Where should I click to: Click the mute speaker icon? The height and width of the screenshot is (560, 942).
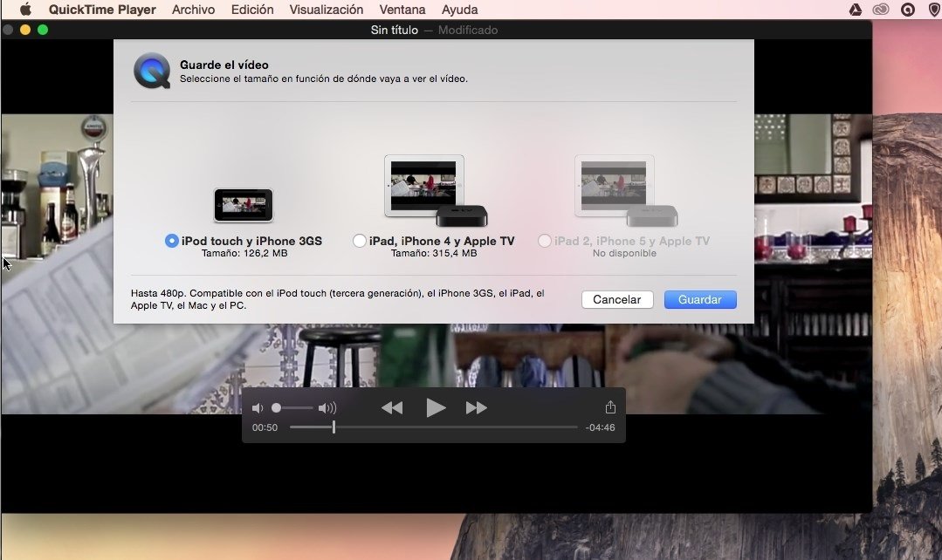[258, 408]
